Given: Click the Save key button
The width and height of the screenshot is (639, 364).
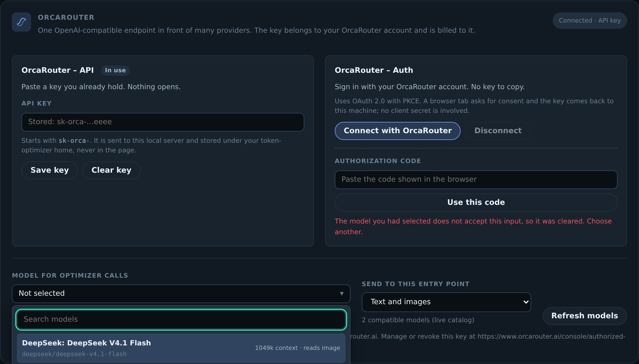Looking at the screenshot, I should click(50, 170).
